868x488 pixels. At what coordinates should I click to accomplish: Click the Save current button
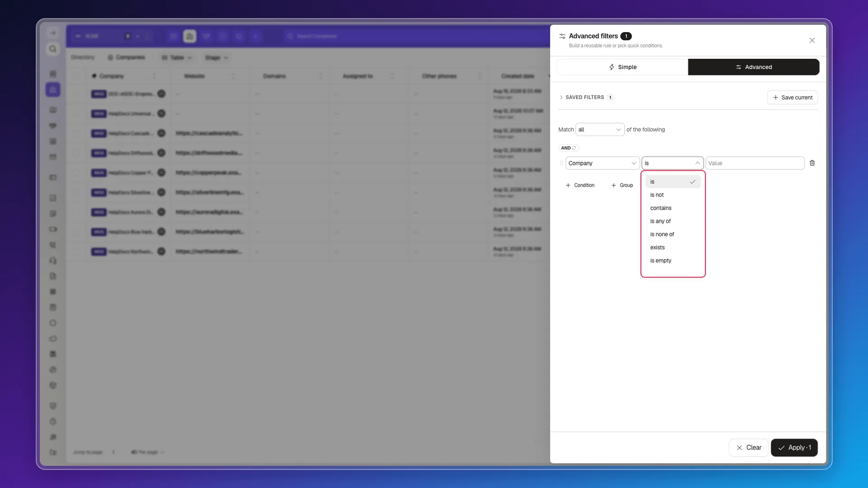pos(792,98)
